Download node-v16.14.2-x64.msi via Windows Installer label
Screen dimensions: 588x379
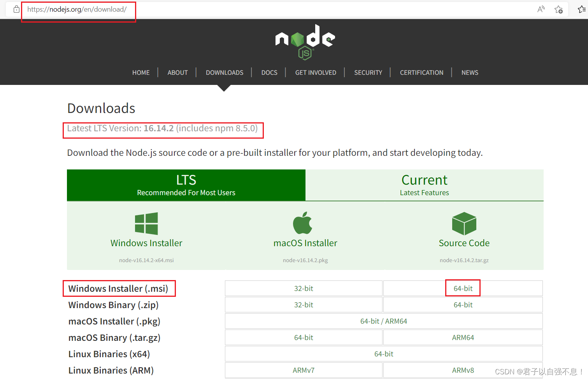(146, 243)
